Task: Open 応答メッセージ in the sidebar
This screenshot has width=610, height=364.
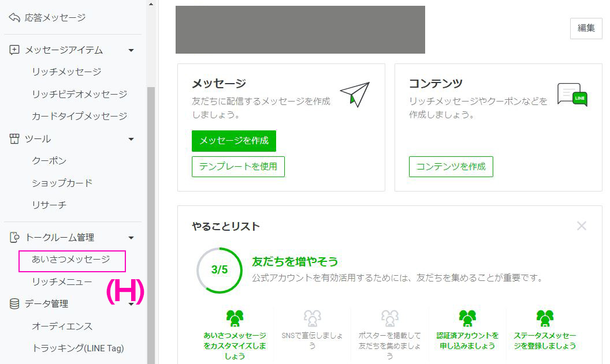Action: click(x=55, y=17)
